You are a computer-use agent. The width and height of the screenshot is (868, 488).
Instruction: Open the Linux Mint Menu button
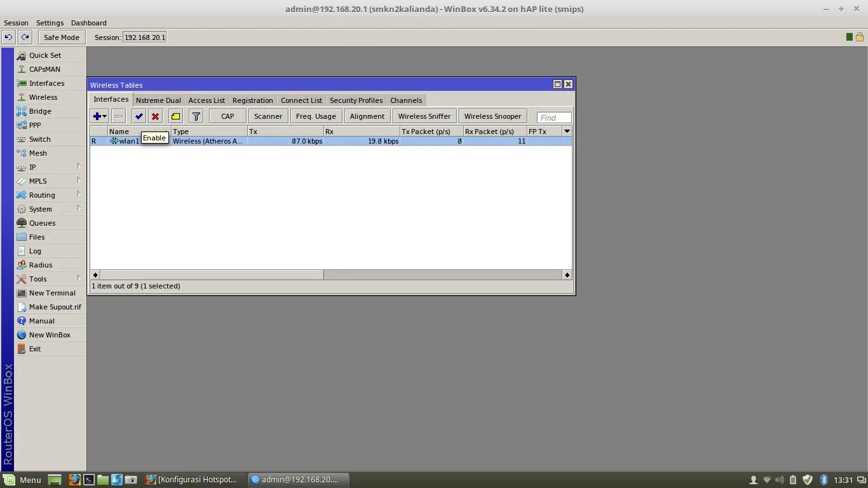click(23, 480)
